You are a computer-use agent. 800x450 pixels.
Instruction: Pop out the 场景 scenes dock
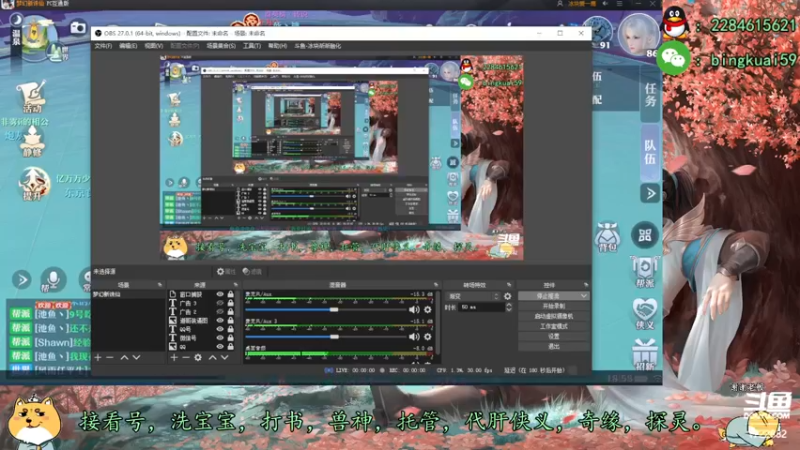click(x=160, y=285)
